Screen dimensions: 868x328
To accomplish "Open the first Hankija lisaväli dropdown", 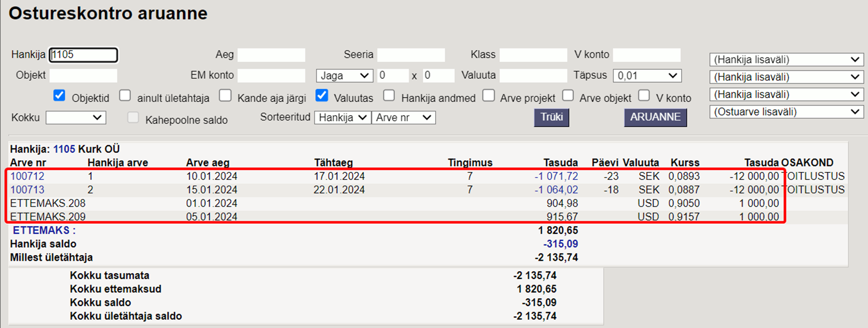I will [786, 60].
